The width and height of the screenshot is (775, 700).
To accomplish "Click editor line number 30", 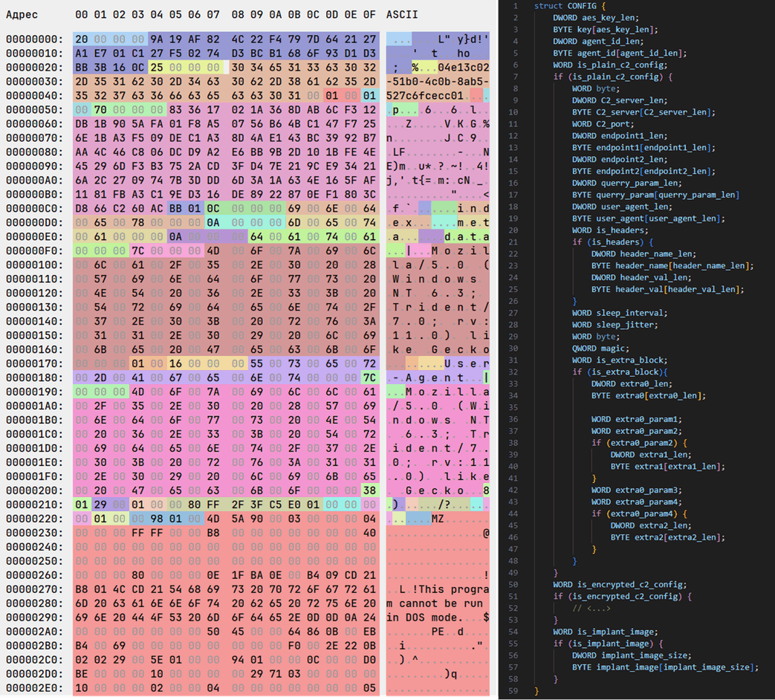I will pyautogui.click(x=513, y=349).
